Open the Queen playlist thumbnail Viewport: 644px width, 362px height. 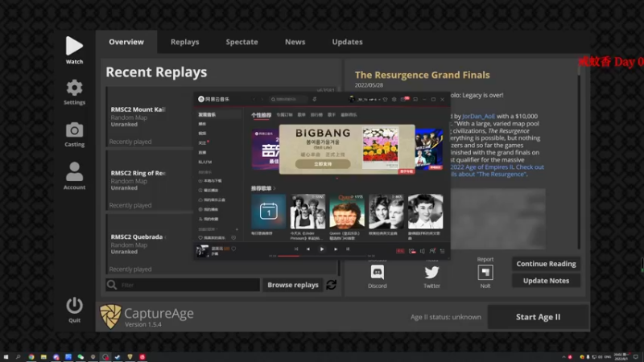coord(347,212)
